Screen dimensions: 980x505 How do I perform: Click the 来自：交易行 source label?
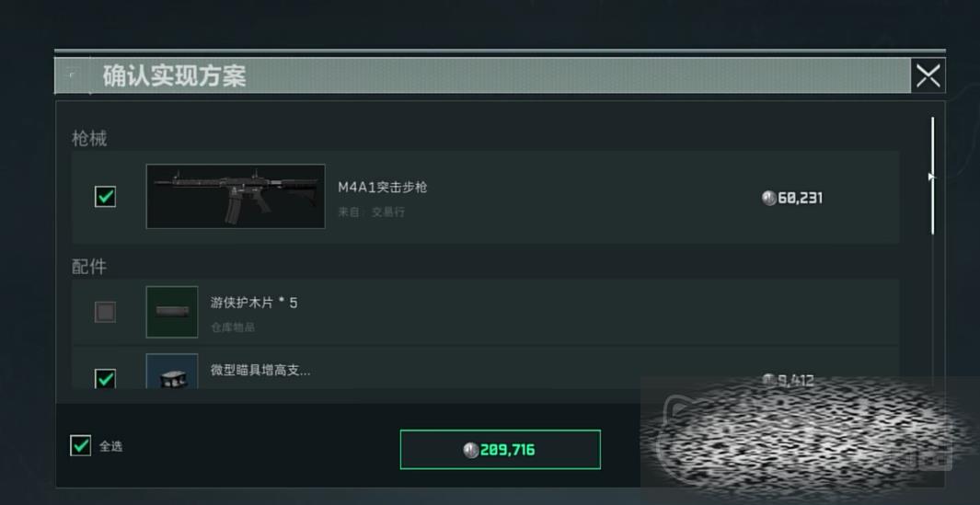(371, 212)
